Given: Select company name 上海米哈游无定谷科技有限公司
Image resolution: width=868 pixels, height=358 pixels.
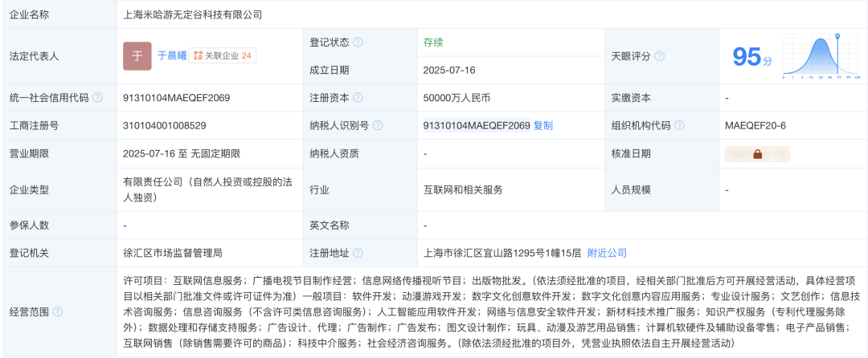Looking at the screenshot, I should tap(193, 15).
